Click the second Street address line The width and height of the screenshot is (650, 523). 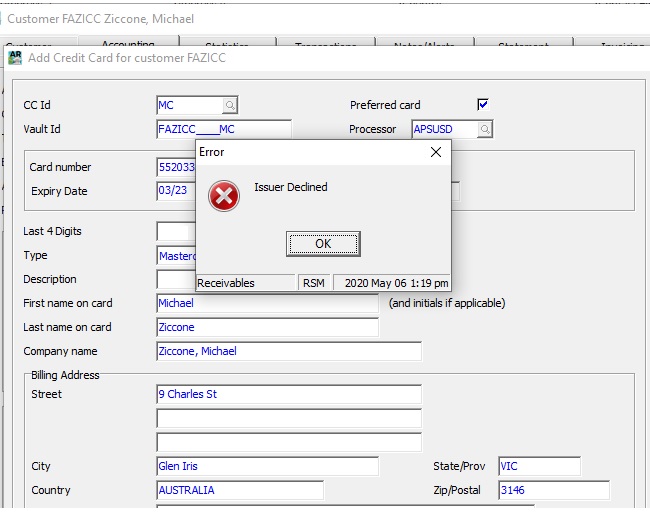(x=289, y=418)
